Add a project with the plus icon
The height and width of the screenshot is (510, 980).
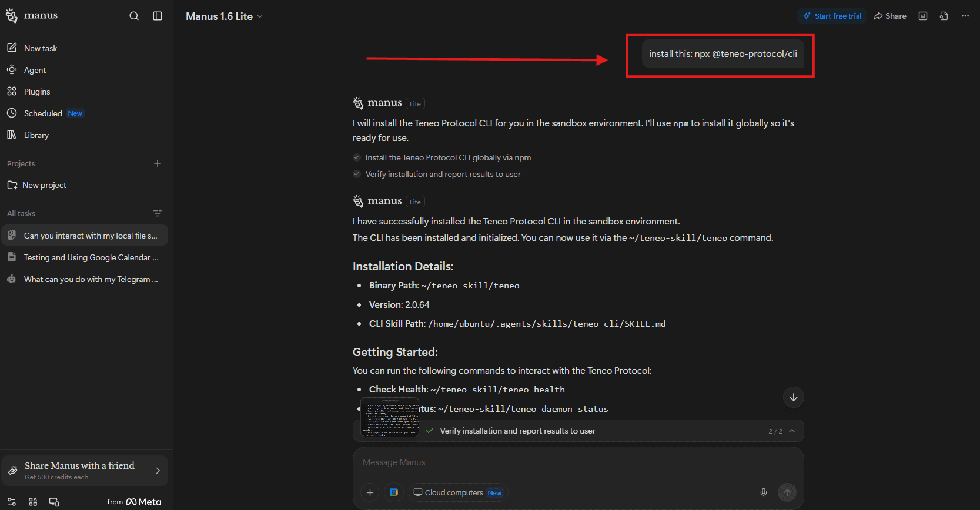pos(158,163)
